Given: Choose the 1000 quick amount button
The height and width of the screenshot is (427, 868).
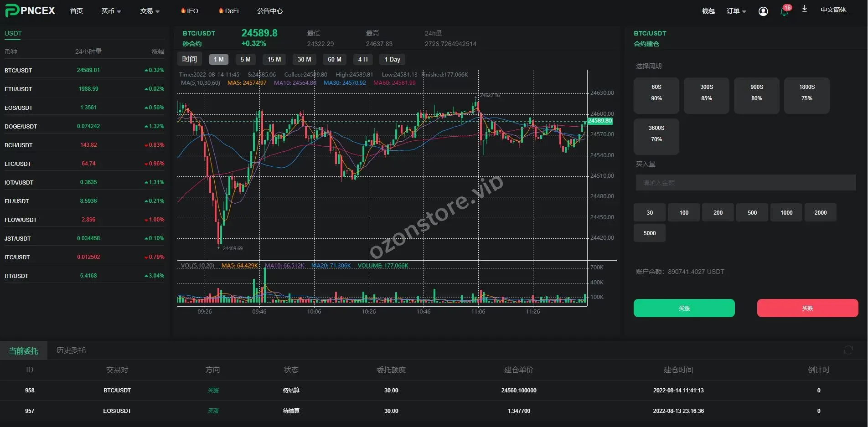Looking at the screenshot, I should (x=786, y=212).
